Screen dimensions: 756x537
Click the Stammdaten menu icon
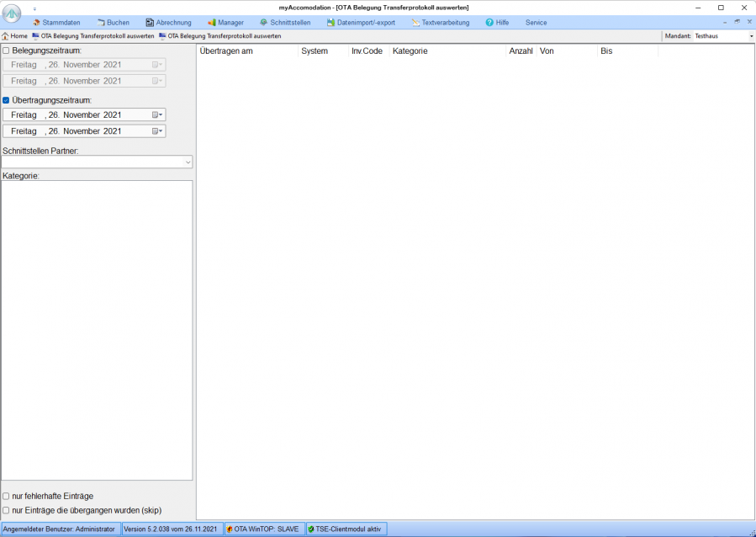point(36,23)
